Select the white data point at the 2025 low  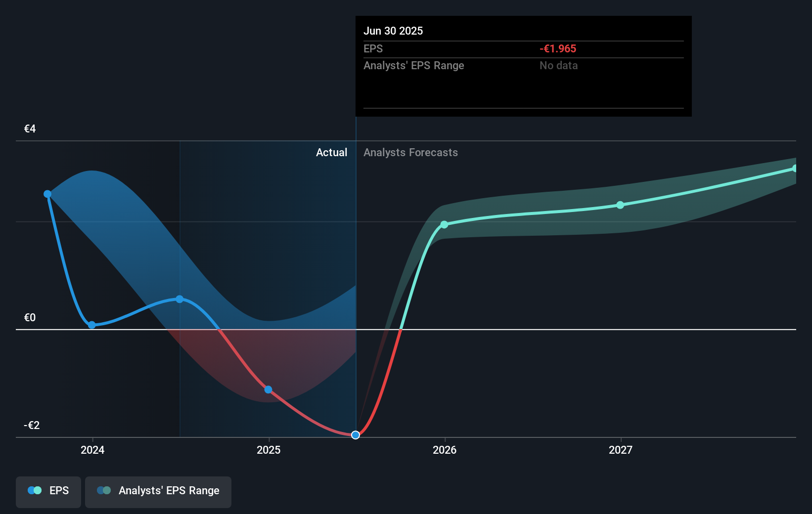point(355,435)
